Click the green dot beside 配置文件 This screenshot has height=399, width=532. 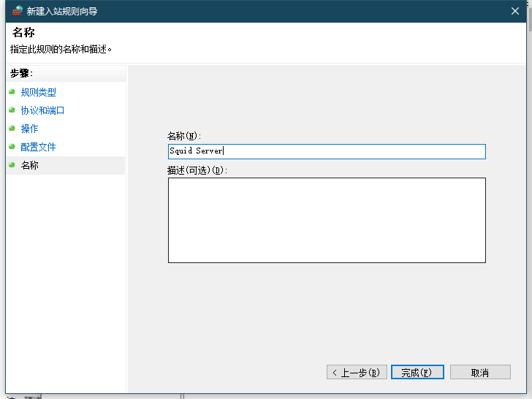pos(12,147)
